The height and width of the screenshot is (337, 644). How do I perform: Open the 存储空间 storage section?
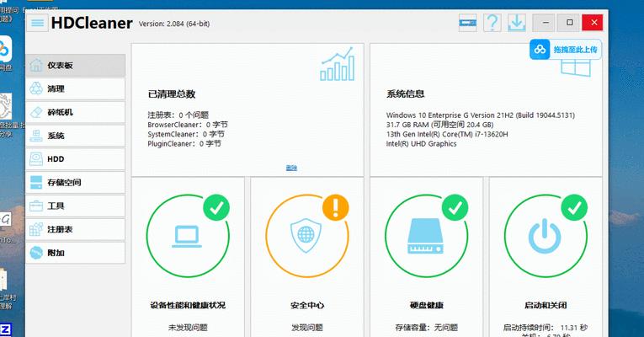(76, 183)
